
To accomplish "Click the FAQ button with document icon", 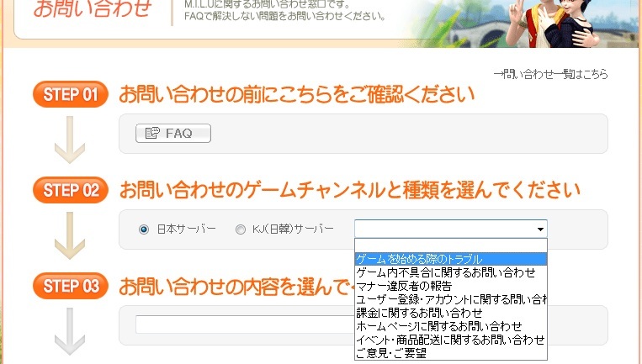I will coord(172,133).
